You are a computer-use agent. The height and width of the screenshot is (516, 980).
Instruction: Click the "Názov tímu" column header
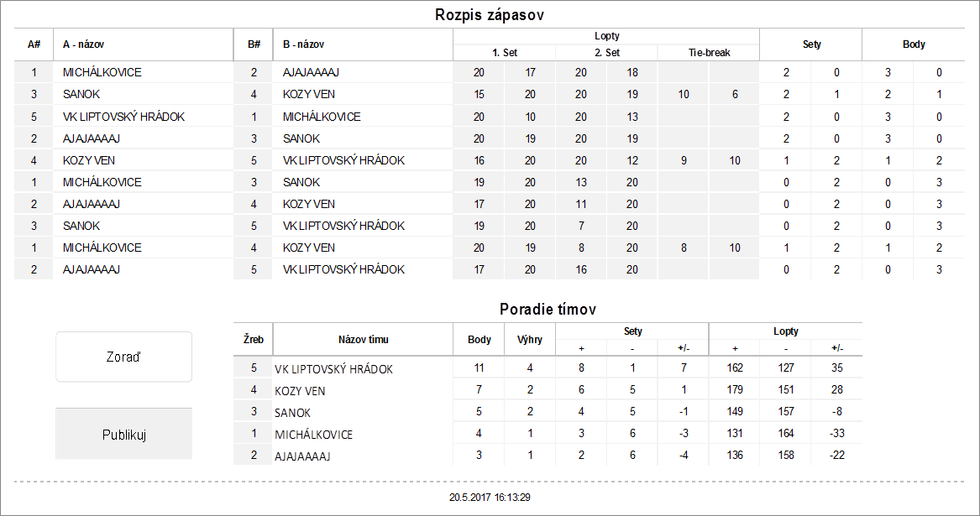click(x=363, y=340)
